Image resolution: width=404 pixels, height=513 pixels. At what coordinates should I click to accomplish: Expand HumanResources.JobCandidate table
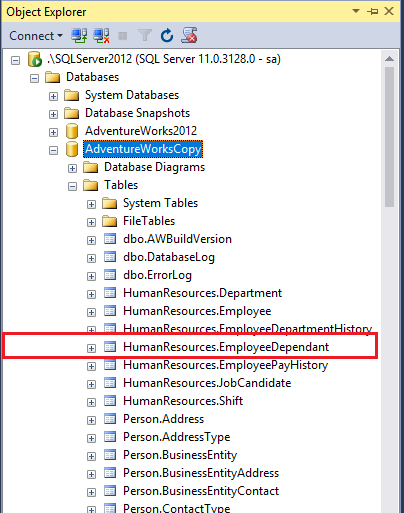[91, 384]
